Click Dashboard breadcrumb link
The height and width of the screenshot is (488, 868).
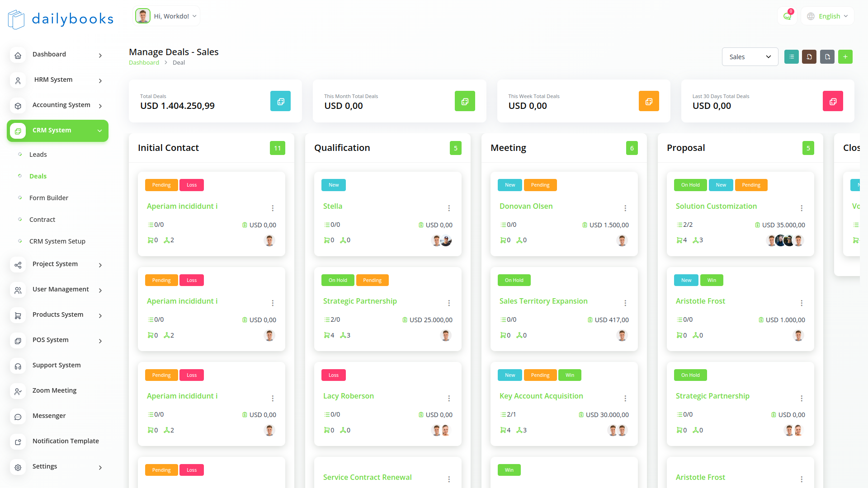coord(144,63)
